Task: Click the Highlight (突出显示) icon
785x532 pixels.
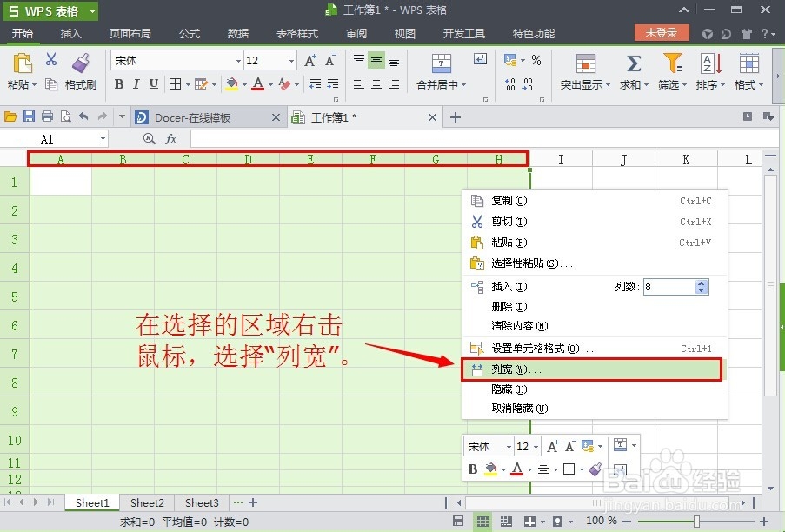Action: (x=585, y=63)
